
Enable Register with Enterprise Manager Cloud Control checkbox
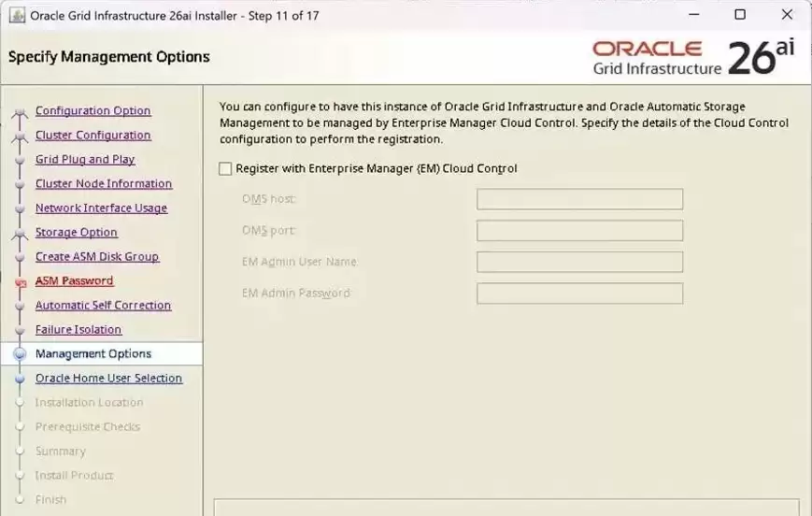(225, 169)
